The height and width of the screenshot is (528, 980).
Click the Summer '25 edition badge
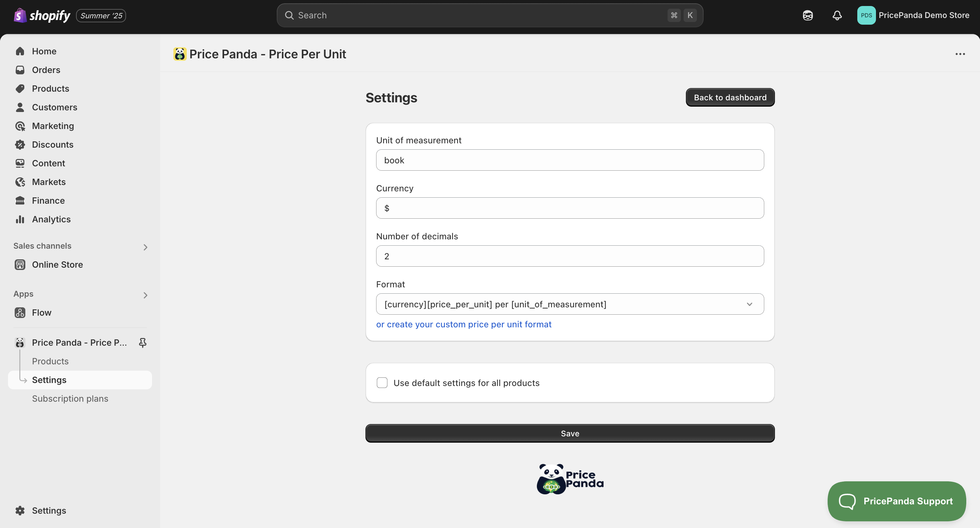pyautogui.click(x=101, y=16)
